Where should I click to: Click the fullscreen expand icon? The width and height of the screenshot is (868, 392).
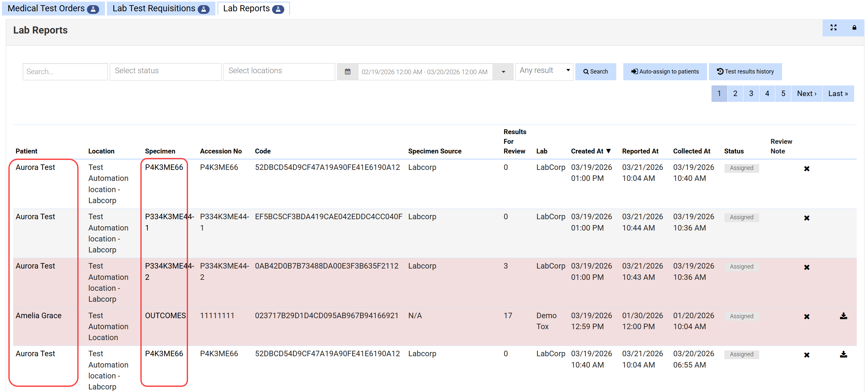pos(833,28)
